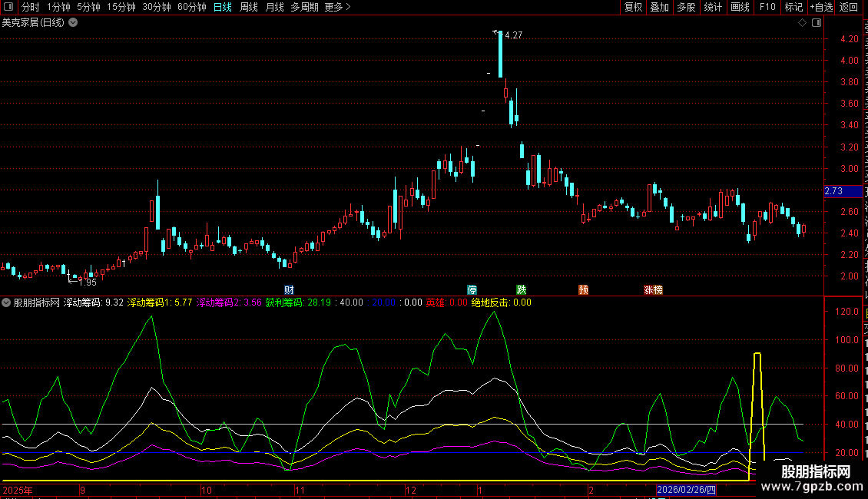Add stock with the +自选 button
Image resolution: width=868 pixels, height=499 pixels.
pos(820,8)
